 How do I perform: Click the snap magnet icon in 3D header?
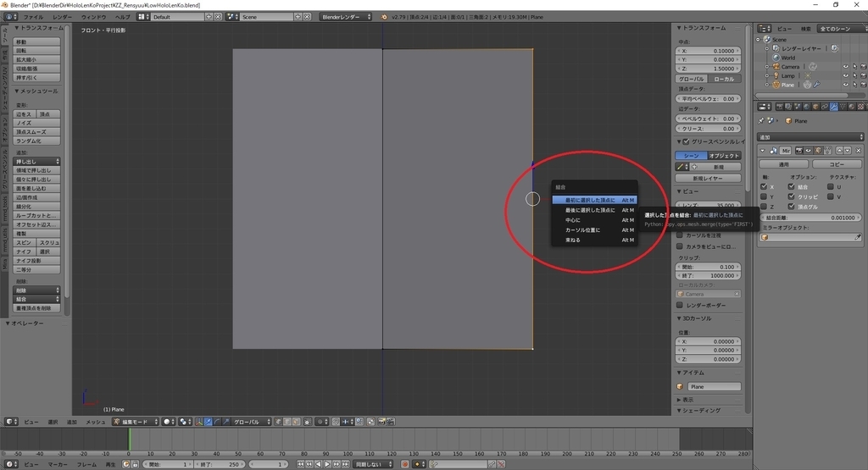tap(336, 422)
